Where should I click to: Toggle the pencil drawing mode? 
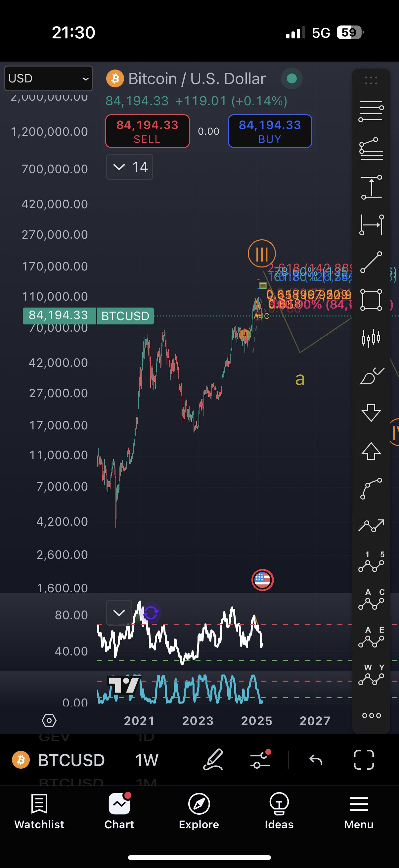pyautogui.click(x=213, y=760)
